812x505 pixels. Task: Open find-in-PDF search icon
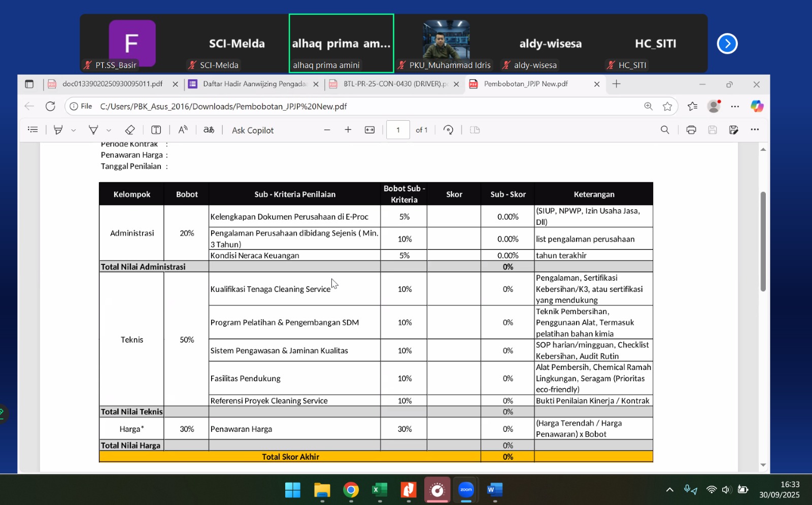click(x=665, y=130)
